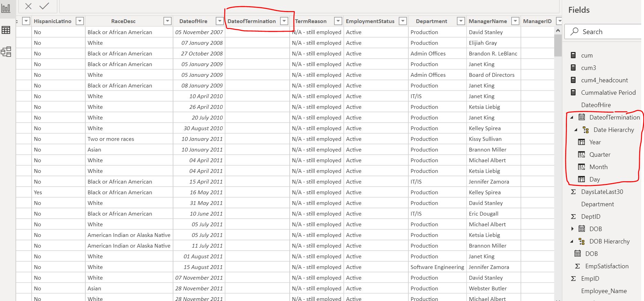
Task: Open the Model view icon
Action: [x=6, y=52]
